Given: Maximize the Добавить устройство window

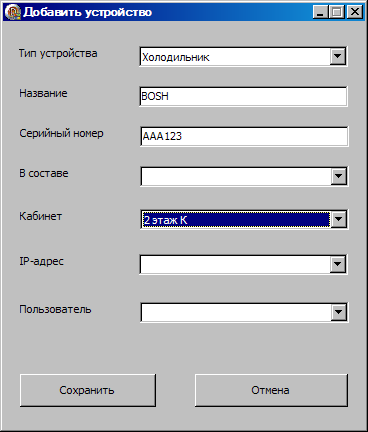Looking at the screenshot, I should (337, 12).
